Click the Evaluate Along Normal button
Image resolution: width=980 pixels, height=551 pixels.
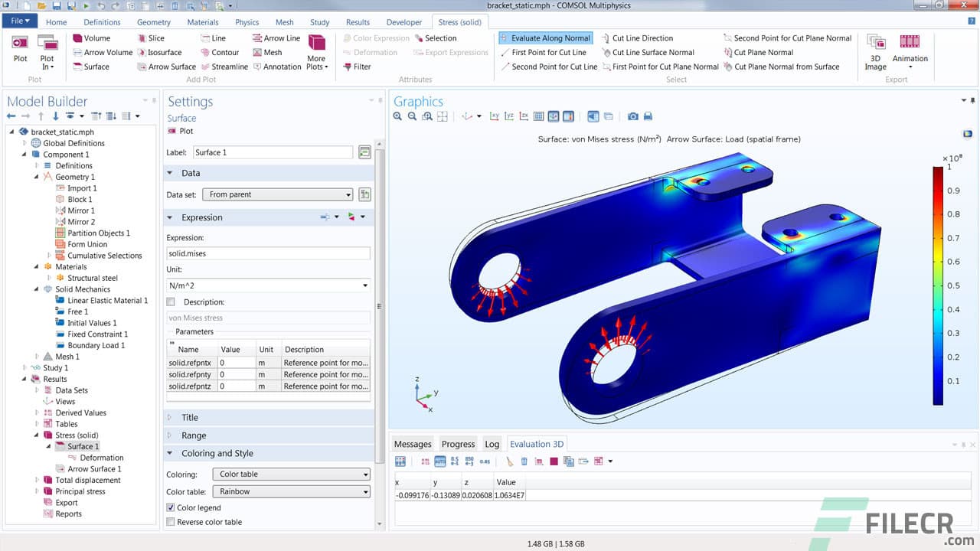click(544, 37)
